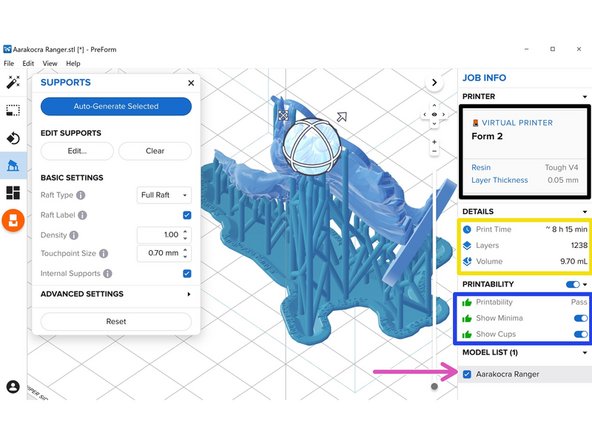The width and height of the screenshot is (592, 444).
Task: Turn off the Show Minima toggle
Action: point(581,318)
